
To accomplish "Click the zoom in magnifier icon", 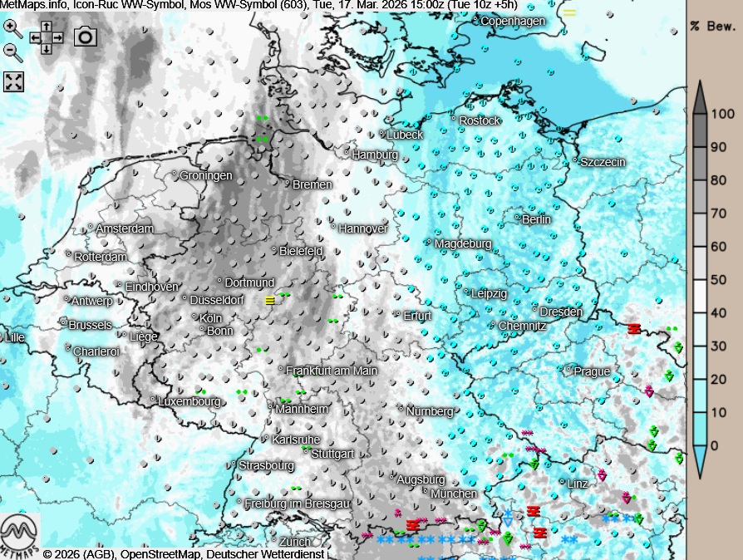I will (x=12, y=28).
